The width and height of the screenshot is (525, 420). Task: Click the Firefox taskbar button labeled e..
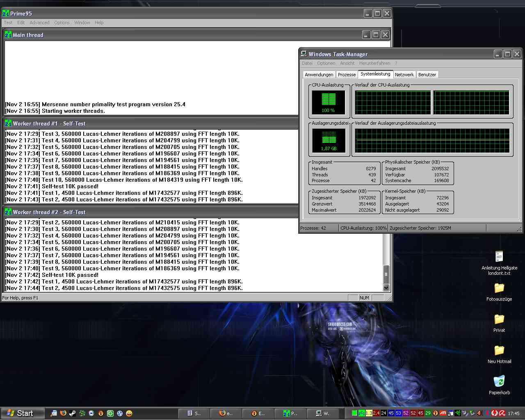tap(226, 413)
